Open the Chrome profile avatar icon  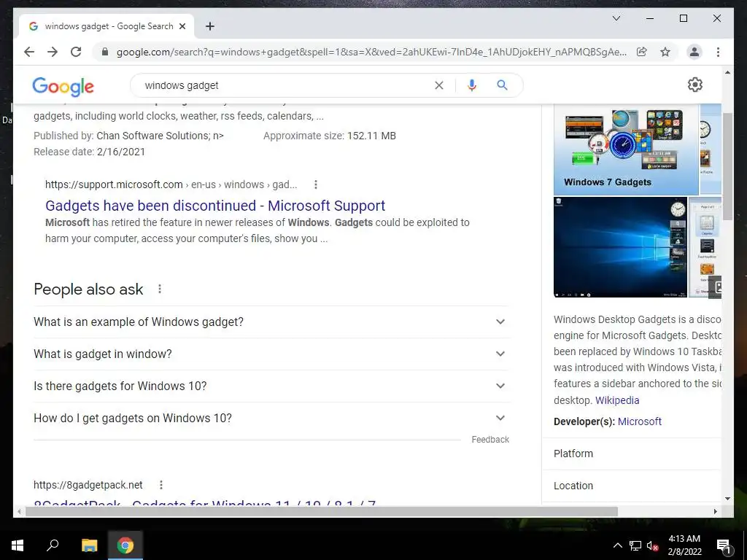694,52
